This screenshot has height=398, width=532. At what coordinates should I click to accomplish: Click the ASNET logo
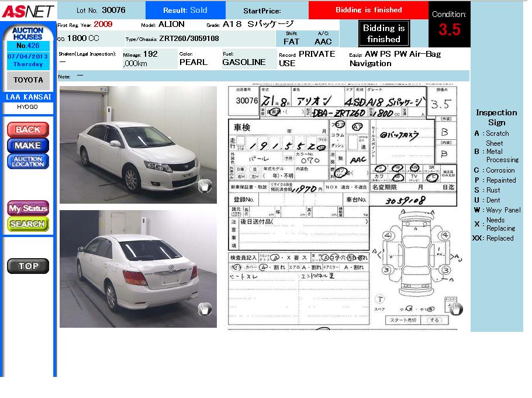tap(28, 11)
